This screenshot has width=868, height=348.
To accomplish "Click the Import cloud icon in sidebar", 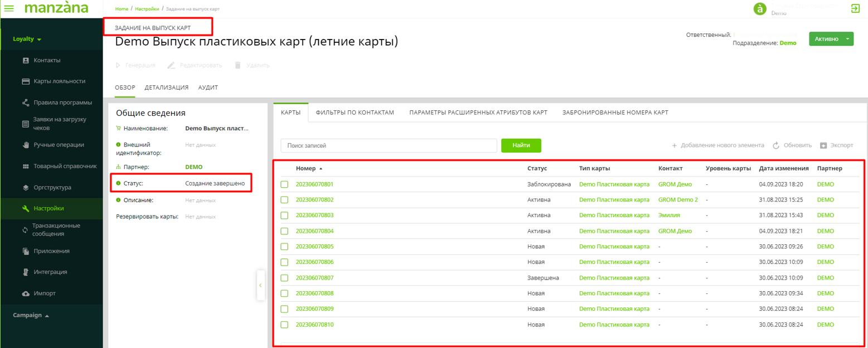I will click(x=26, y=293).
